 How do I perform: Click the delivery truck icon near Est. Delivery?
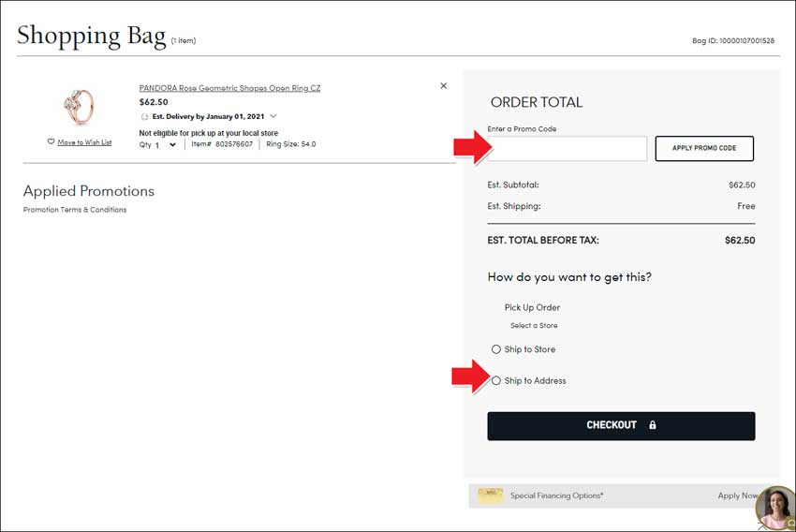point(144,117)
